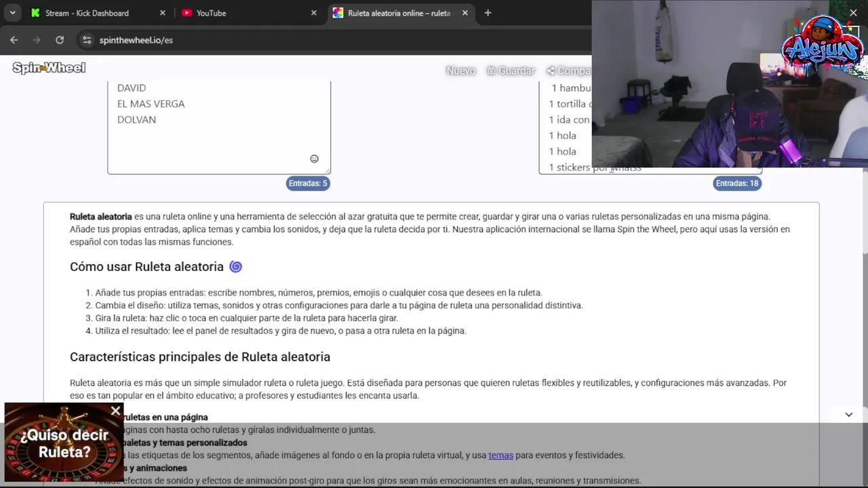Click the Entradas: 5 badge
Screen dimensions: 868x488
click(x=308, y=183)
